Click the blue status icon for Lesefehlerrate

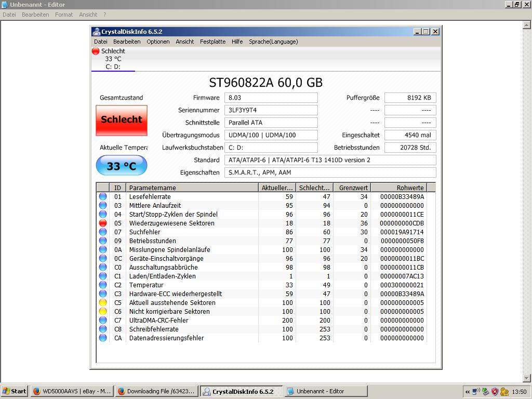point(103,196)
